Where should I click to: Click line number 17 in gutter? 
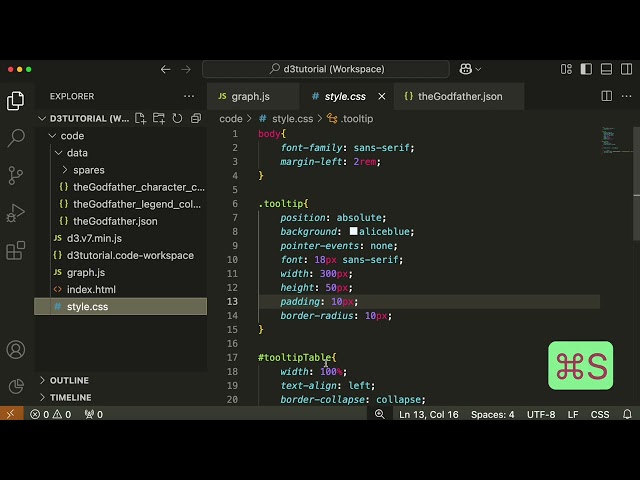[x=232, y=358]
